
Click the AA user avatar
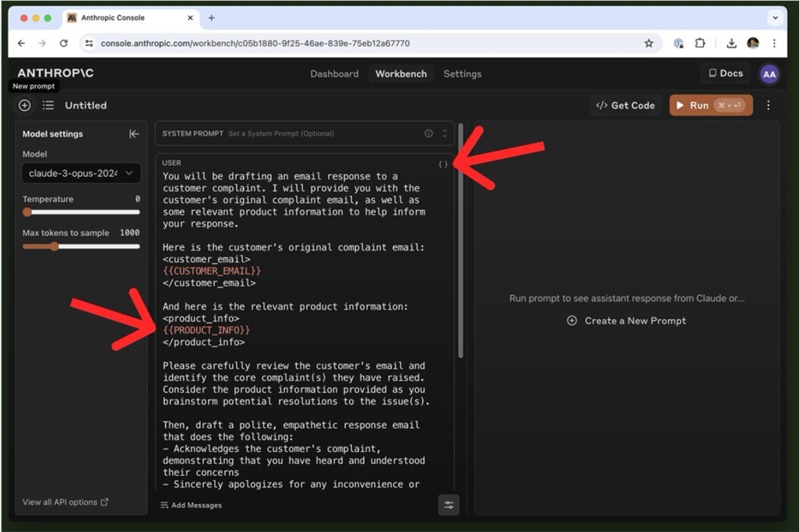tap(769, 74)
